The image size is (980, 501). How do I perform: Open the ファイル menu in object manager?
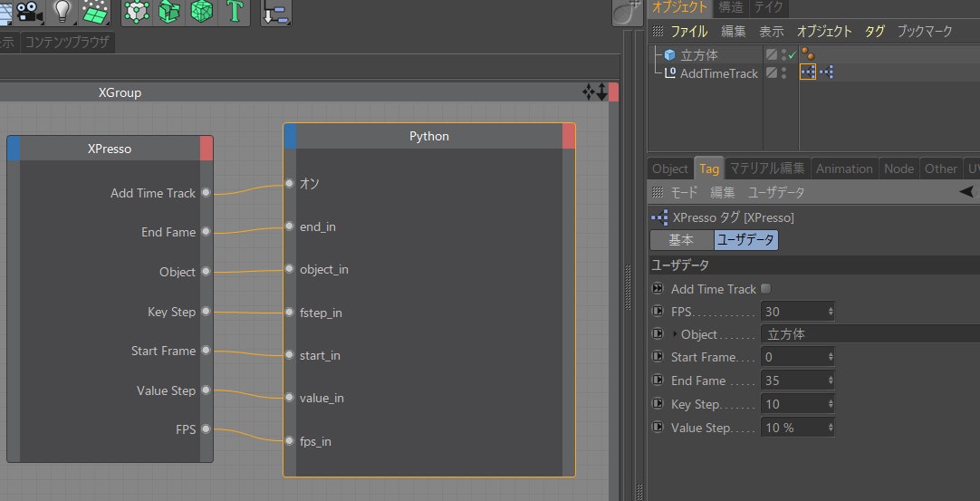point(688,32)
